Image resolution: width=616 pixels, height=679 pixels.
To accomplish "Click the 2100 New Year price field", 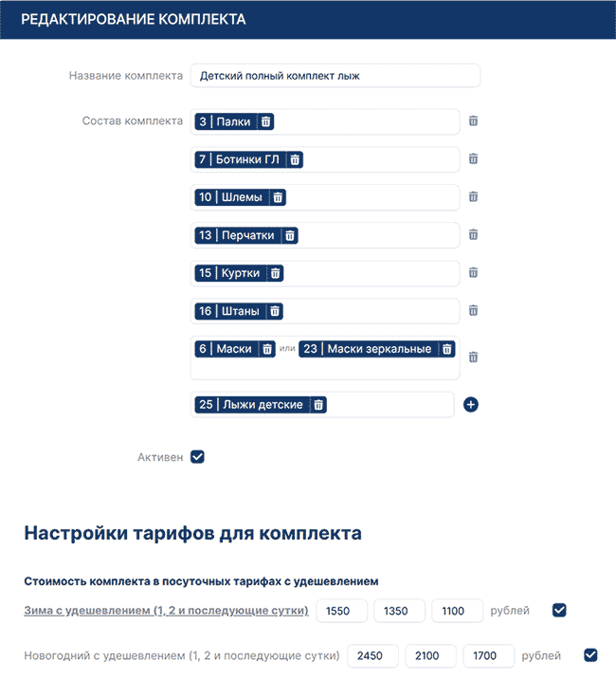I will coord(430,656).
